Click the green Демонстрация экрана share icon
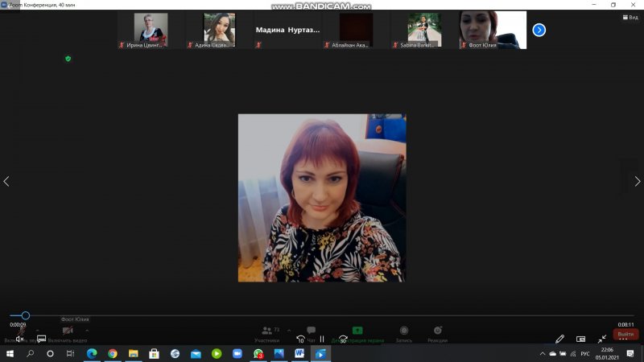This screenshot has height=362, width=644. [357, 331]
